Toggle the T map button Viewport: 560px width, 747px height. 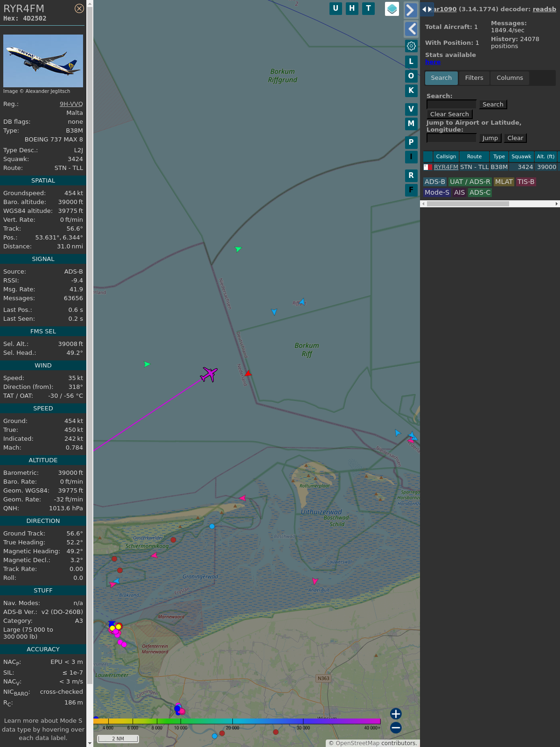tap(368, 8)
